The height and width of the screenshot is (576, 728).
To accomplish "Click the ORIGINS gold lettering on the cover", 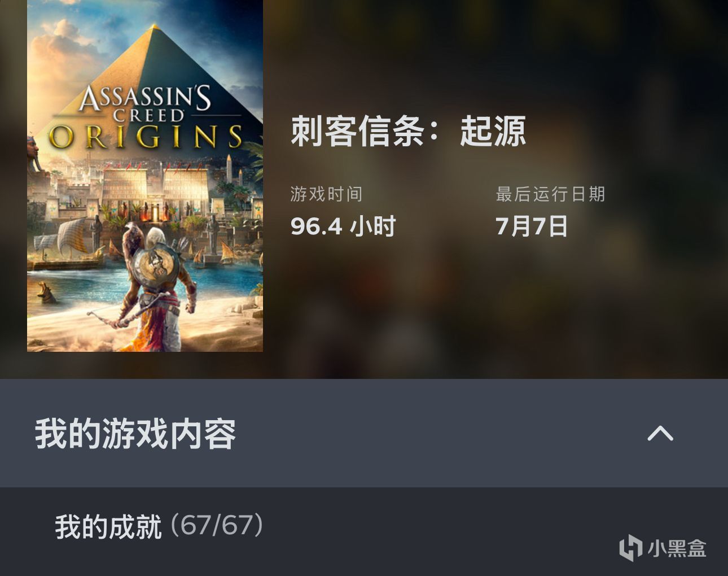I will [x=146, y=137].
